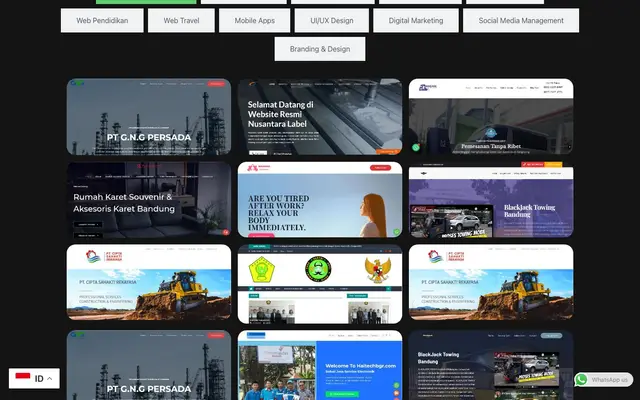
Task: Open the Nusantara Label website thumbnail
Action: [x=320, y=117]
